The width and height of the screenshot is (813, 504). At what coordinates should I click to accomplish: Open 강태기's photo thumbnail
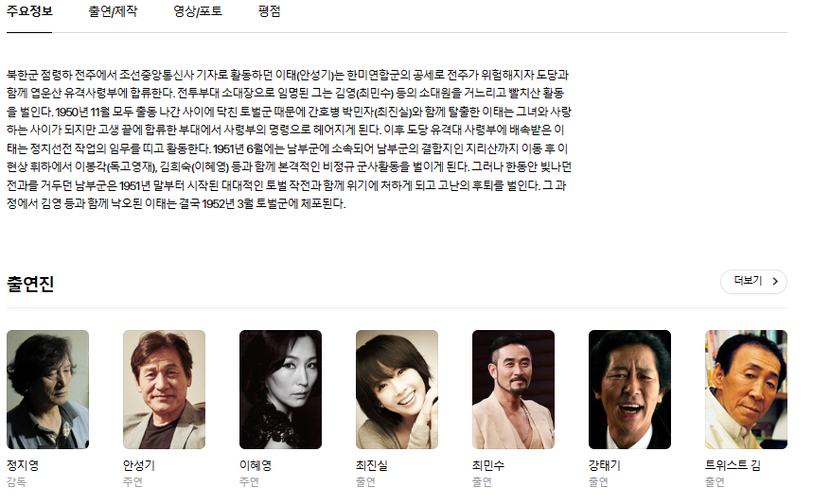point(629,390)
